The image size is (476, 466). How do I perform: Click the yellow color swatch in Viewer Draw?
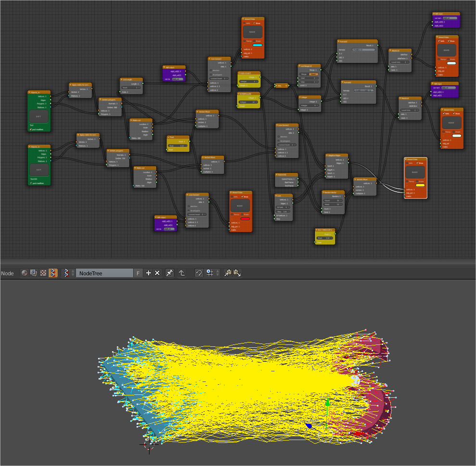pos(420,185)
